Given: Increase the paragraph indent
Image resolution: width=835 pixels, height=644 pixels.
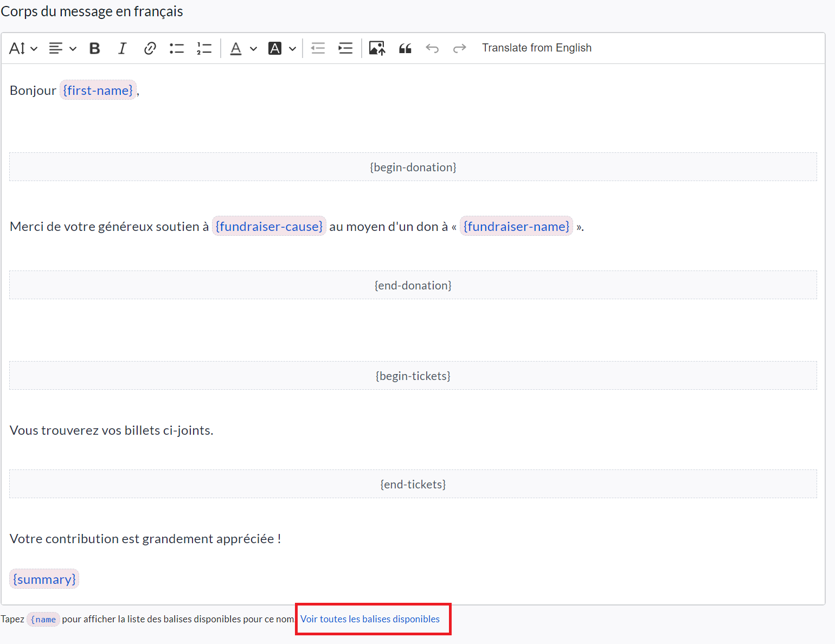Looking at the screenshot, I should click(345, 48).
